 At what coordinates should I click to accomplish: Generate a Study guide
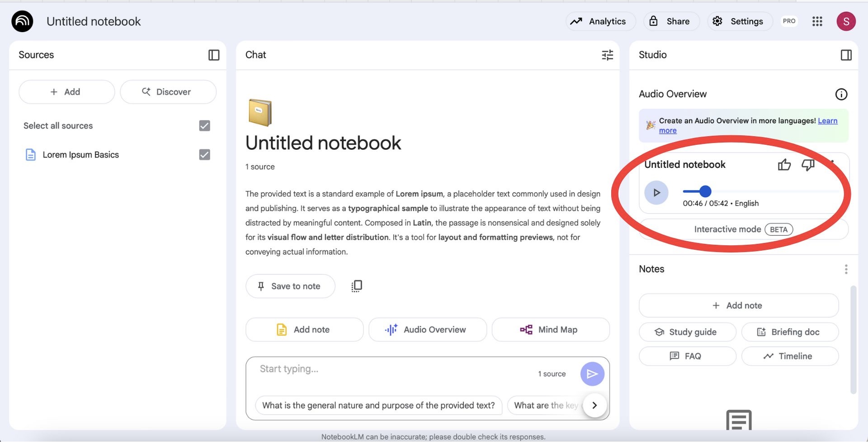point(687,333)
